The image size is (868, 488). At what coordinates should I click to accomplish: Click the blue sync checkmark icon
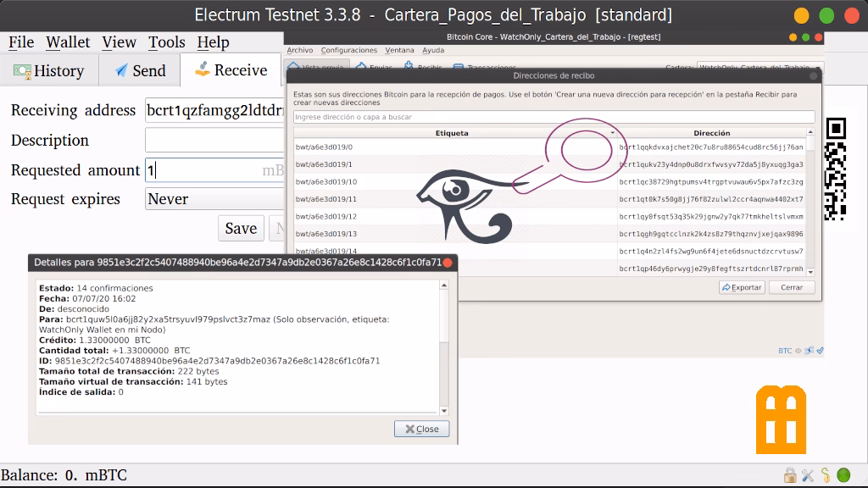point(820,351)
